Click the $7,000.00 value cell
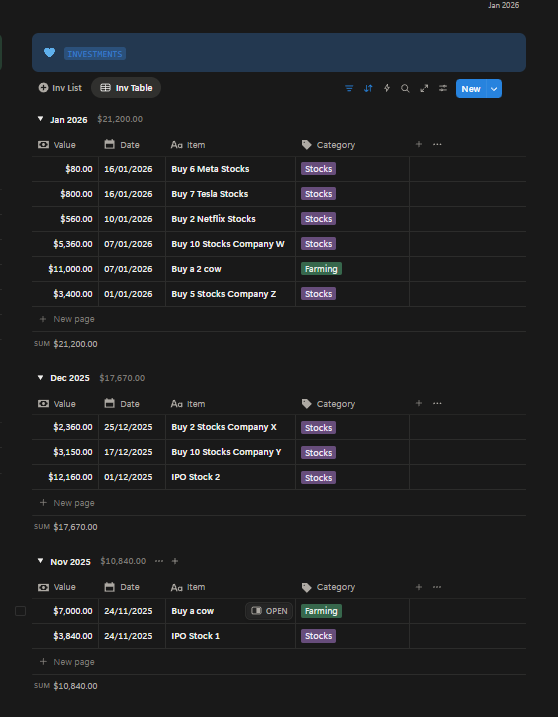This screenshot has width=558, height=717. coord(65,611)
